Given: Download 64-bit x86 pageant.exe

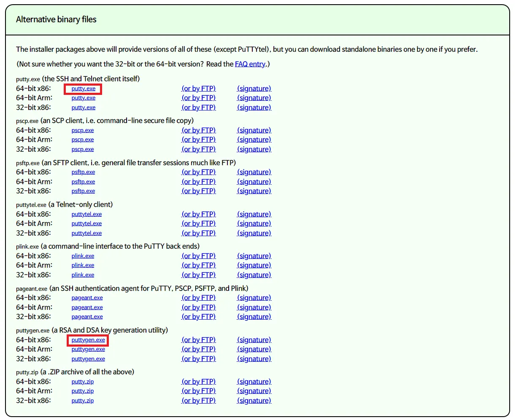Looking at the screenshot, I should point(87,298).
